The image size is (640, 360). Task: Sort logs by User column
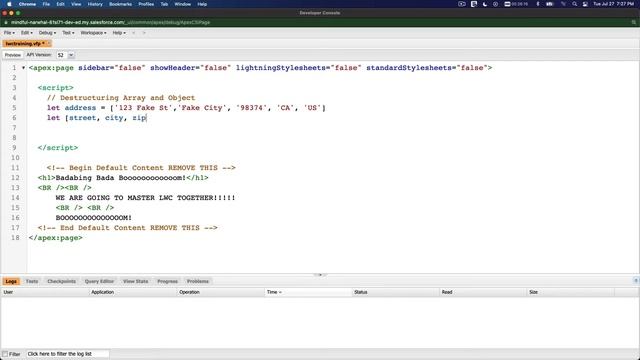tap(45, 292)
